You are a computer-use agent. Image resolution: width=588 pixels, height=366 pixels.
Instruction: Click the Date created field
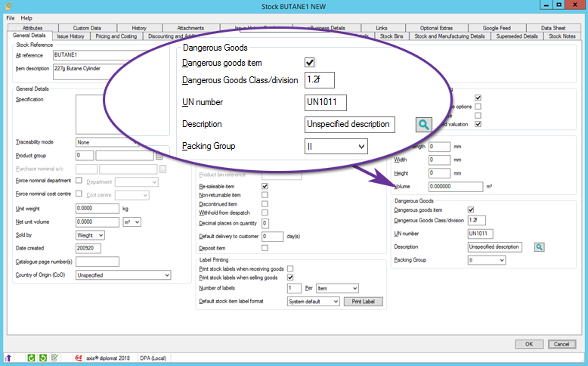point(88,249)
